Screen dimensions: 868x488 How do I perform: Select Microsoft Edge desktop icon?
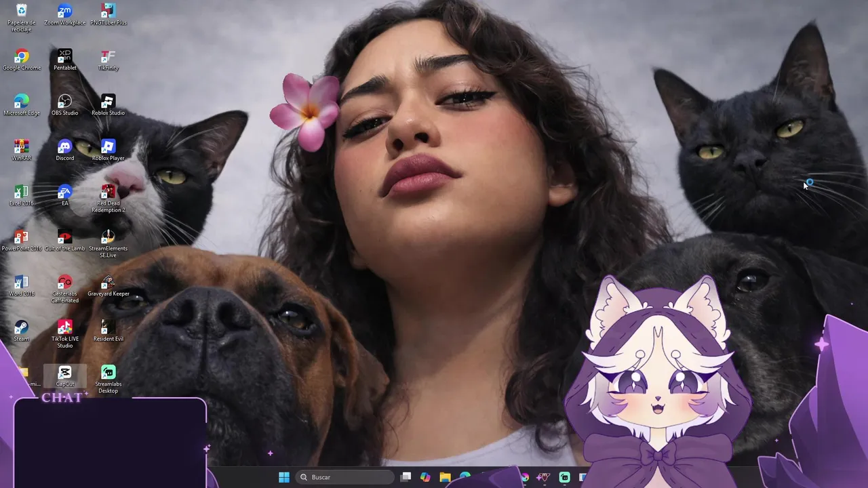point(21,105)
